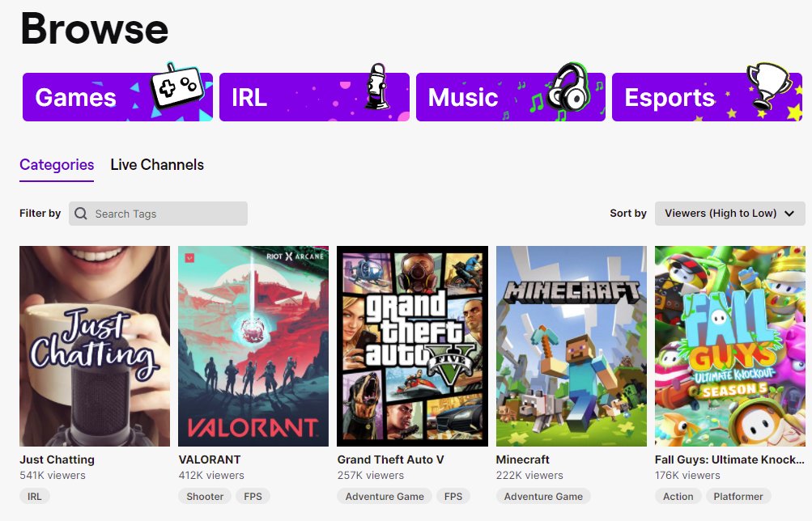Click the Fall Guys: Ultimate Knock... title
Viewport: 812px width, 521px height.
point(729,460)
